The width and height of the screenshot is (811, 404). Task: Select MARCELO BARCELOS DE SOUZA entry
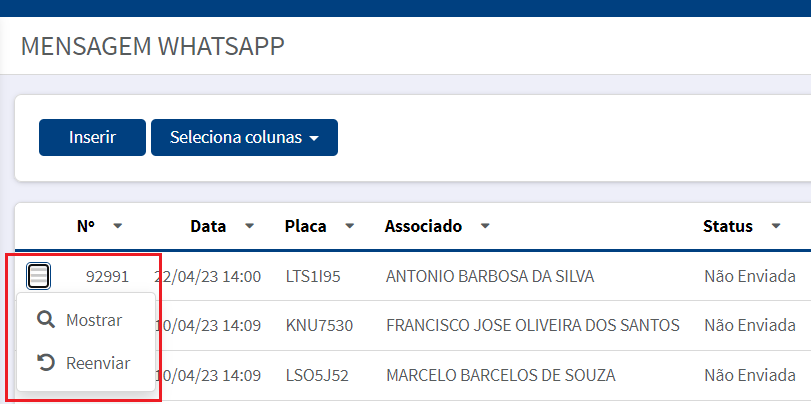tap(501, 375)
